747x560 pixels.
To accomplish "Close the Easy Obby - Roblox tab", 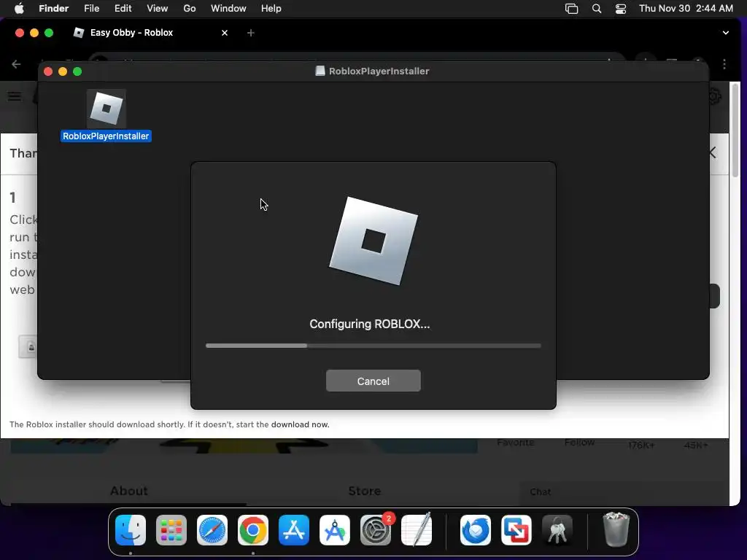I will [225, 33].
